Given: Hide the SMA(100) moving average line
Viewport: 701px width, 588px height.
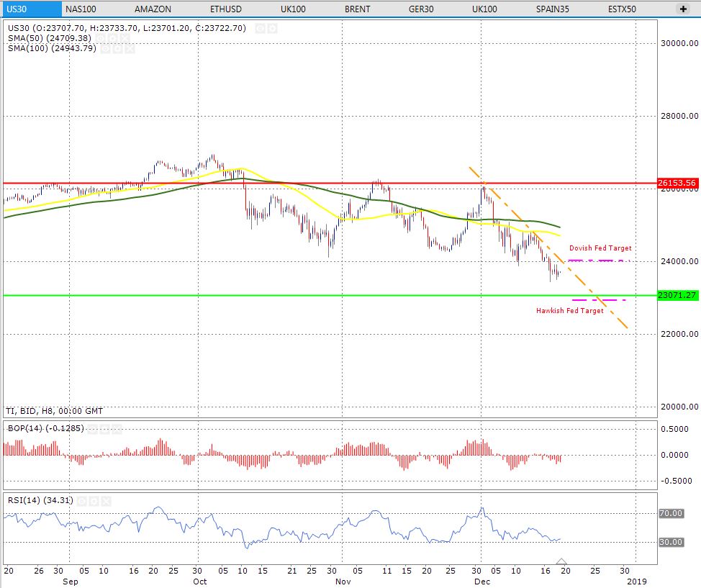Looking at the screenshot, I should pyautogui.click(x=107, y=48).
